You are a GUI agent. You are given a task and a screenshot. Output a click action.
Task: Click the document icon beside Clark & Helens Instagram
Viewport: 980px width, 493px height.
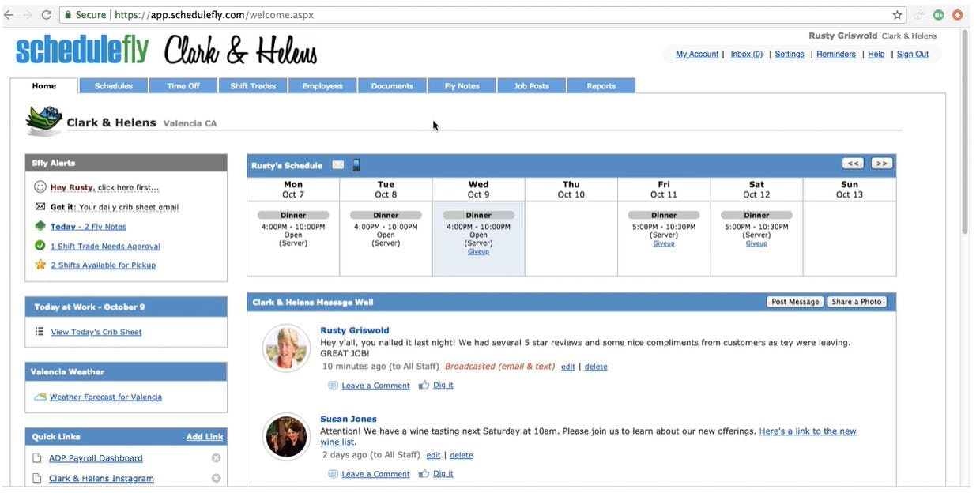coord(36,479)
